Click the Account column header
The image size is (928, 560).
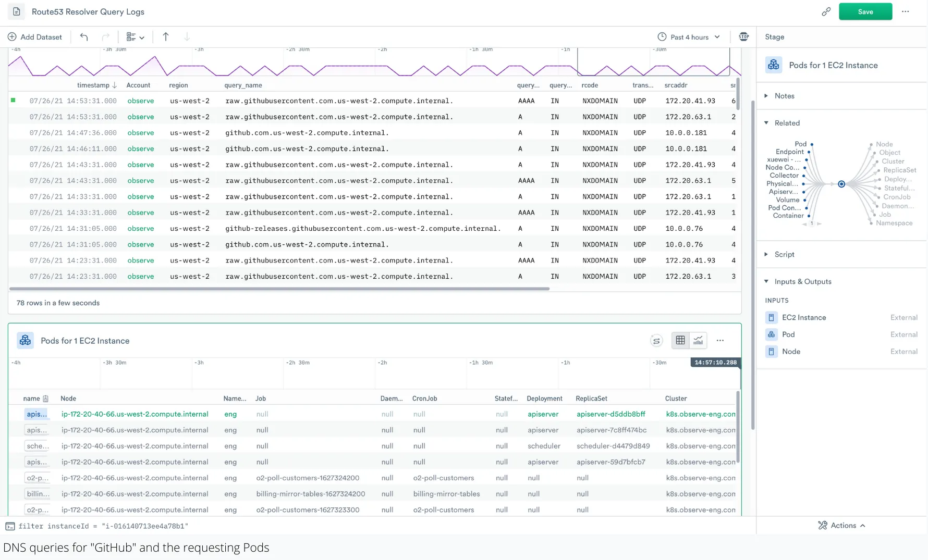click(x=138, y=85)
